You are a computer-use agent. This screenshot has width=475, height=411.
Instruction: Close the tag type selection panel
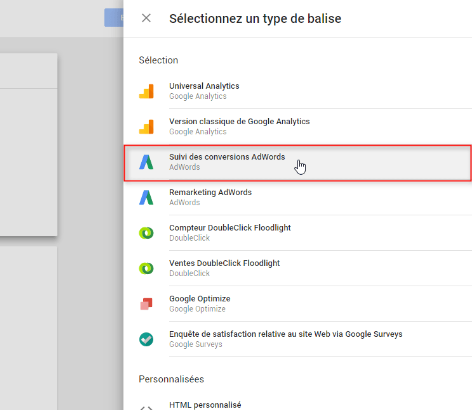pyautogui.click(x=146, y=18)
